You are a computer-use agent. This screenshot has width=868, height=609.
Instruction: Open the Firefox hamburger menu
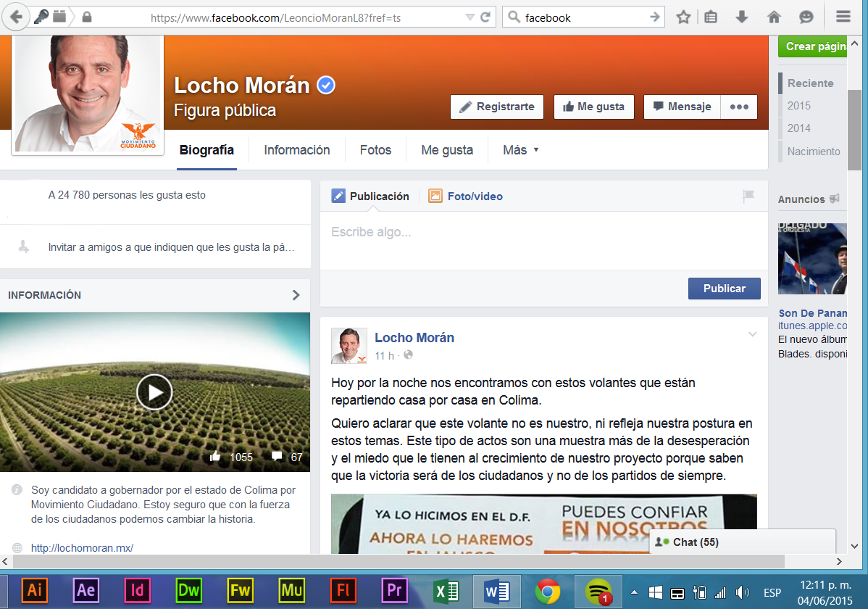843,17
